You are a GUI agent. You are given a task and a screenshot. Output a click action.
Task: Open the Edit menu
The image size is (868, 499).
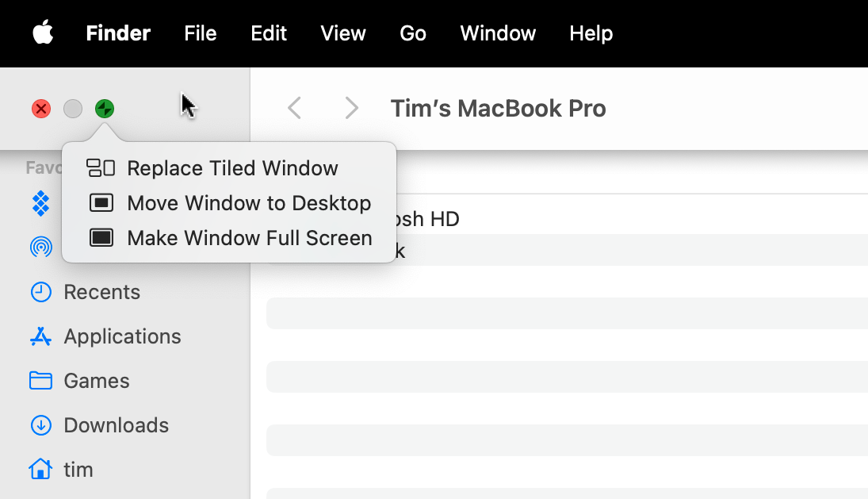pyautogui.click(x=268, y=33)
